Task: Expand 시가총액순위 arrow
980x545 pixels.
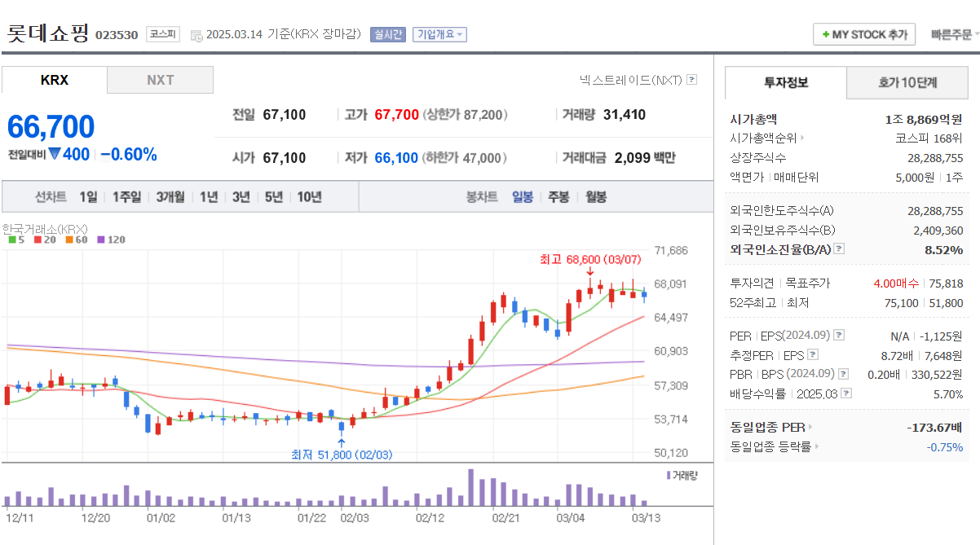Action: 802,138
